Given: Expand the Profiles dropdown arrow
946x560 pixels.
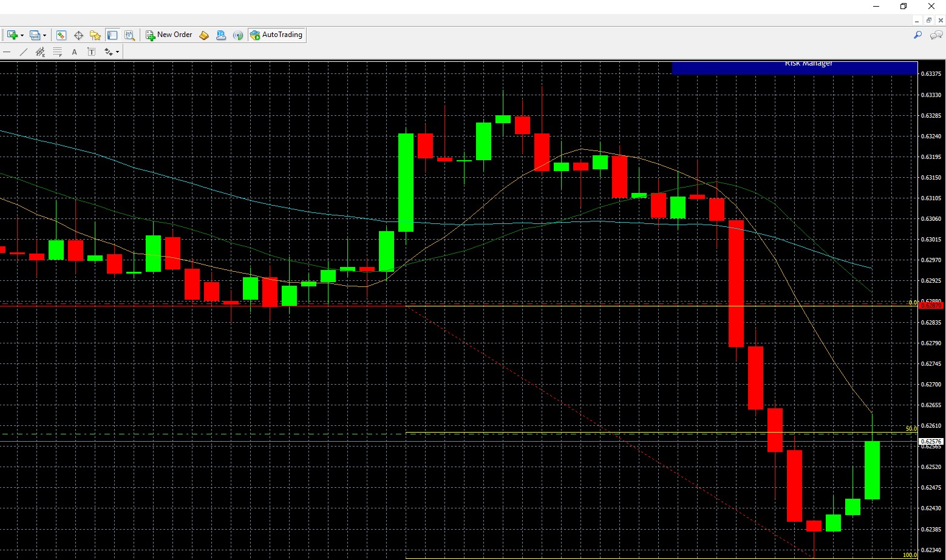Looking at the screenshot, I should 44,35.
